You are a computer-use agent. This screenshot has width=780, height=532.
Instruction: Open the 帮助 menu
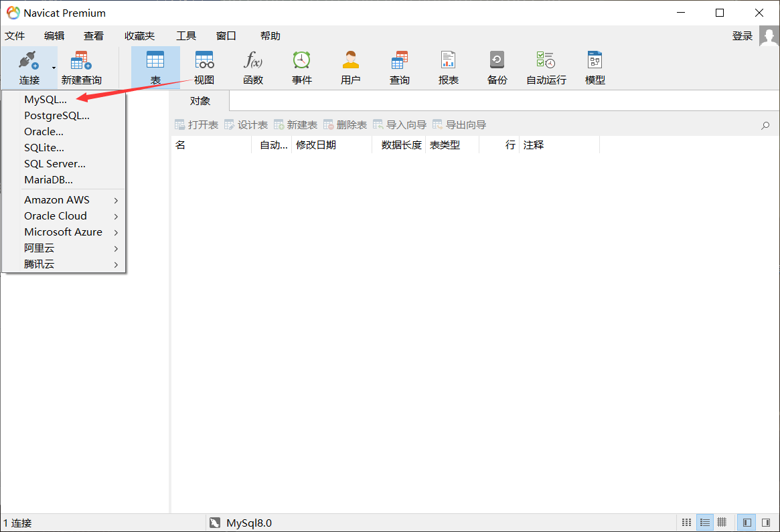(x=270, y=36)
